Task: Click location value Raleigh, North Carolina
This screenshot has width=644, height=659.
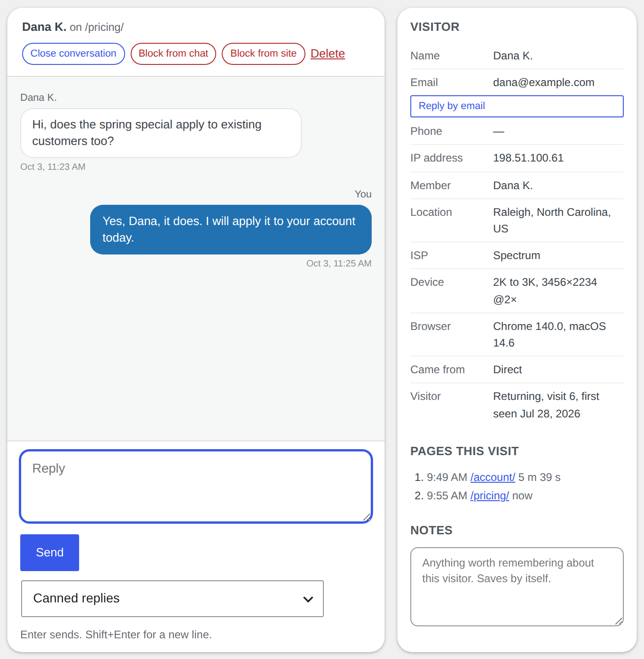Action: pos(552,220)
